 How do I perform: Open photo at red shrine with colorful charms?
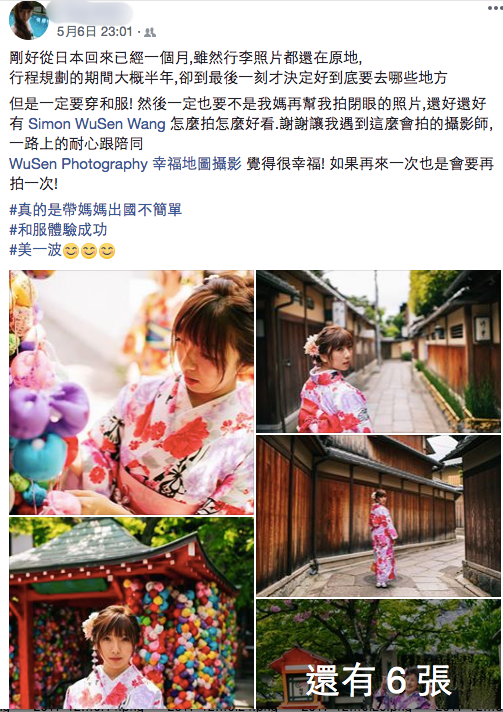132,613
